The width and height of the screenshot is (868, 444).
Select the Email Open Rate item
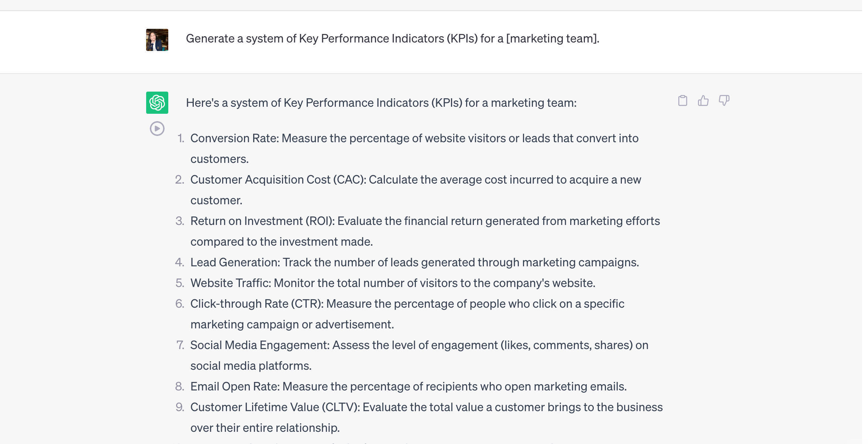click(409, 386)
